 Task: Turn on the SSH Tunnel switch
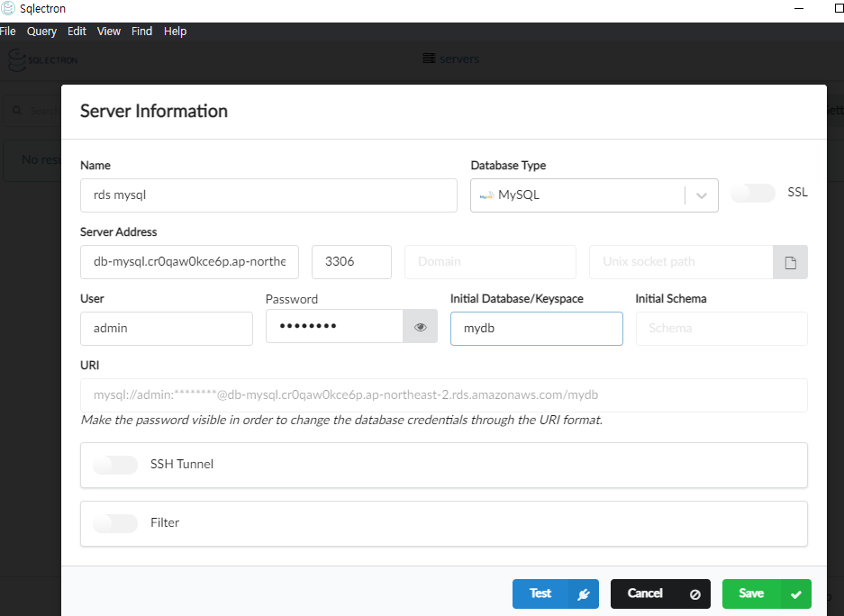[115, 465]
